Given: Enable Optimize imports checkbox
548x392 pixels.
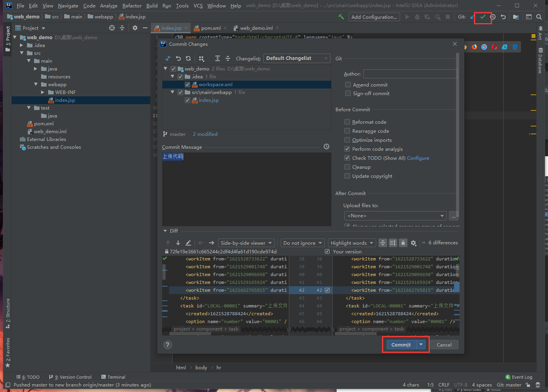Looking at the screenshot, I should 347,140.
